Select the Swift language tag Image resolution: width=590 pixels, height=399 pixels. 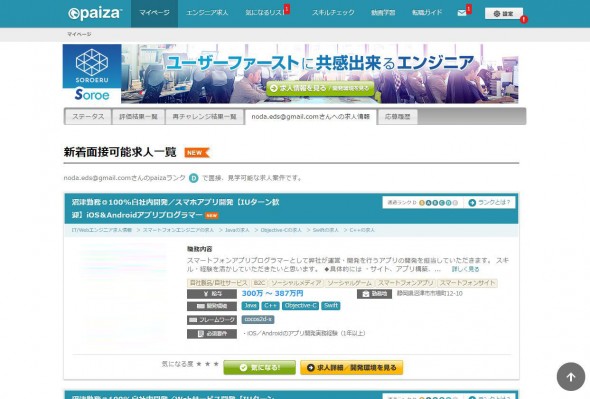coord(331,306)
